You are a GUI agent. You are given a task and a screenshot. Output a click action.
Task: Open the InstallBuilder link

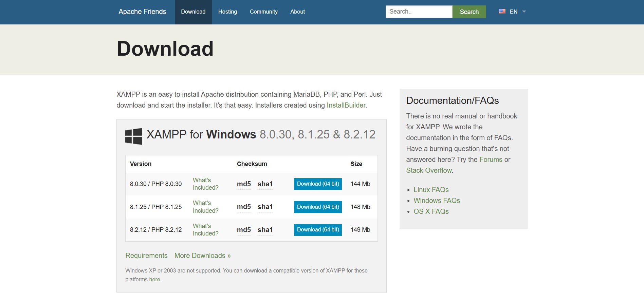(346, 105)
